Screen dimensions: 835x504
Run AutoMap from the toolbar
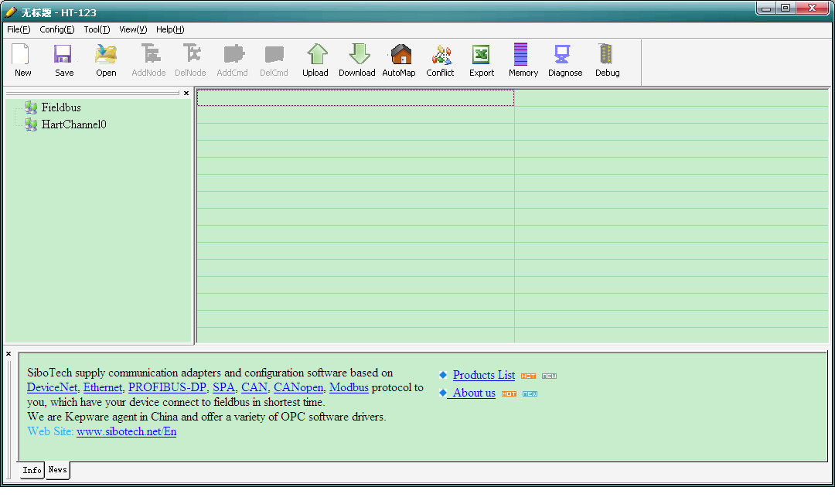tap(399, 55)
